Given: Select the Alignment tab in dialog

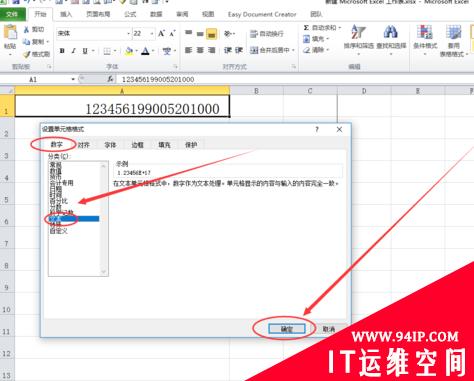Looking at the screenshot, I should (84, 145).
